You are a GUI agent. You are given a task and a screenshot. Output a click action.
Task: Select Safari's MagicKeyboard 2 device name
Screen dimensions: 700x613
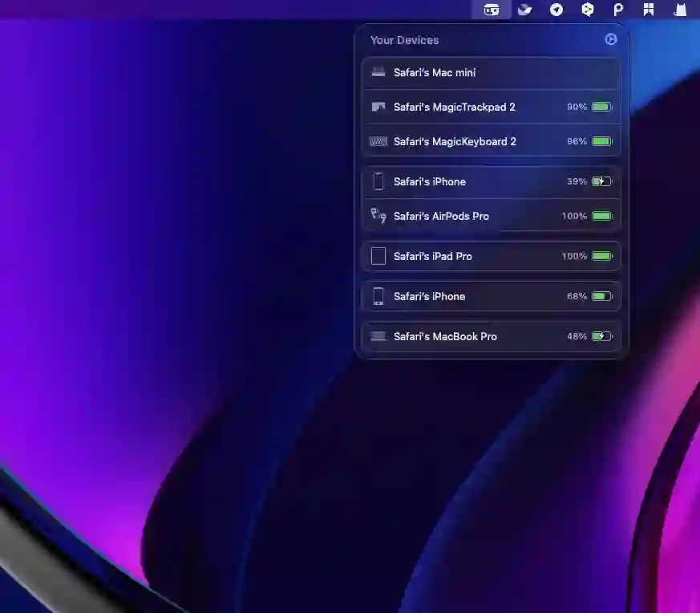coord(455,142)
